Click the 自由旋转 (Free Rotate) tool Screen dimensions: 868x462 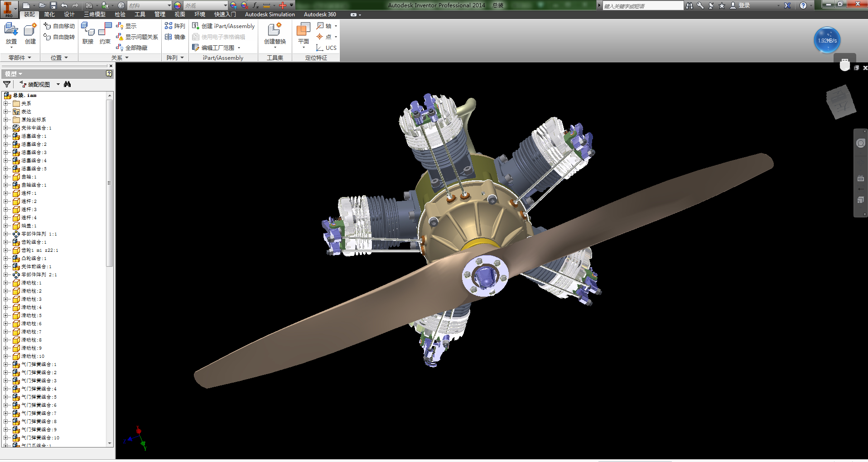pos(59,37)
